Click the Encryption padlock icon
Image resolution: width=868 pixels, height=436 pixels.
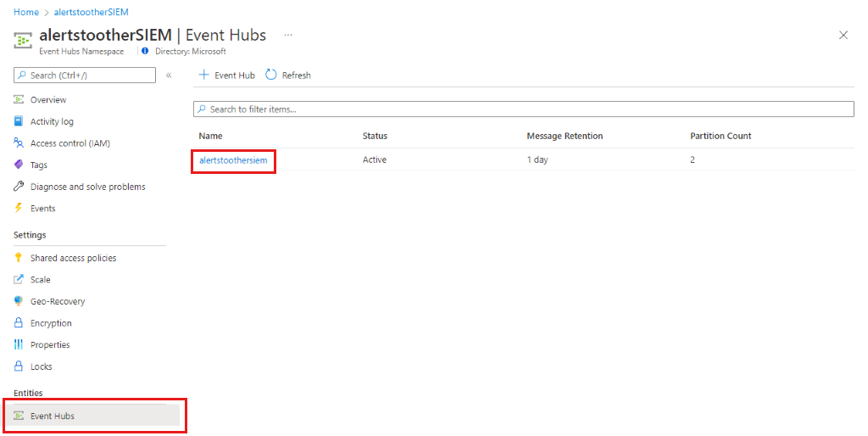(19, 322)
